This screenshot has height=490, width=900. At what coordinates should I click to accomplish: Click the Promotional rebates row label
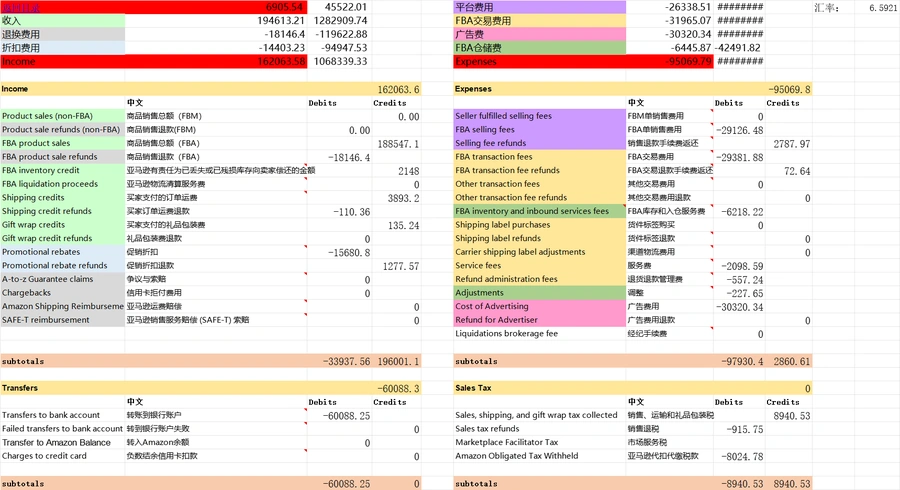[x=63, y=252]
